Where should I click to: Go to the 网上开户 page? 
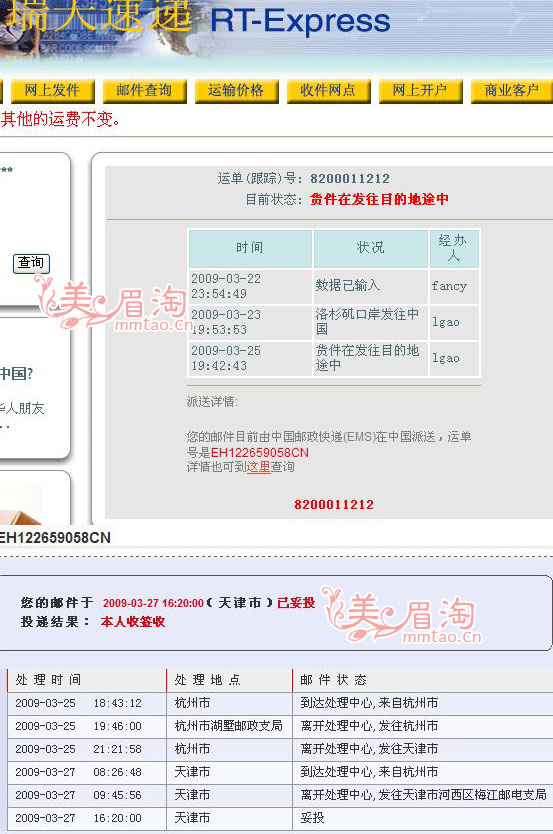point(420,90)
